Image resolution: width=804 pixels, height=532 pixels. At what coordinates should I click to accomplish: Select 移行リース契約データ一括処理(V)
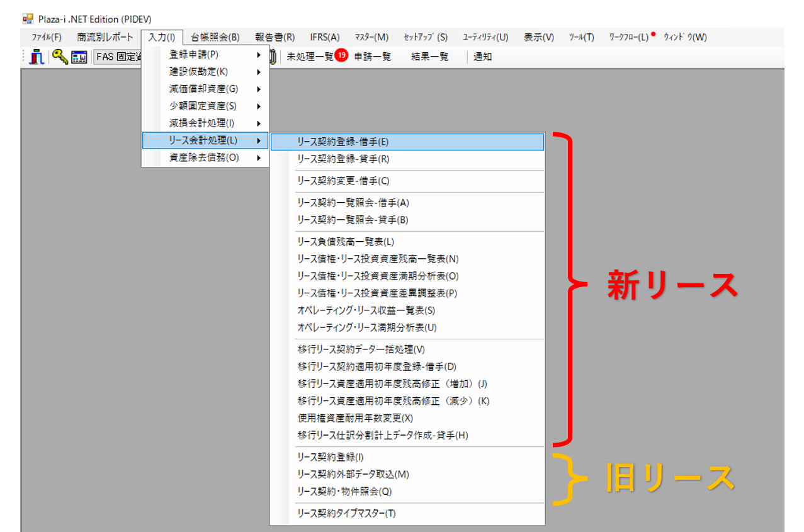pos(407,349)
